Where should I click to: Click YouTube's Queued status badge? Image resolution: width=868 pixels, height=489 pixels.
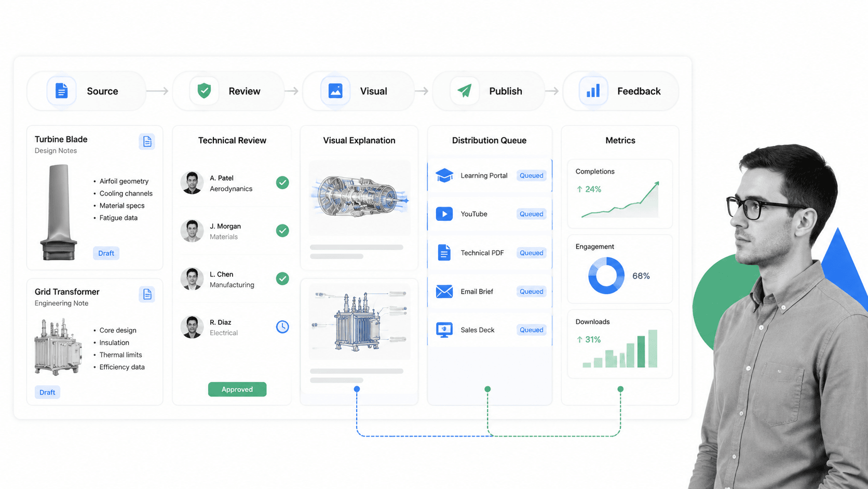point(532,214)
